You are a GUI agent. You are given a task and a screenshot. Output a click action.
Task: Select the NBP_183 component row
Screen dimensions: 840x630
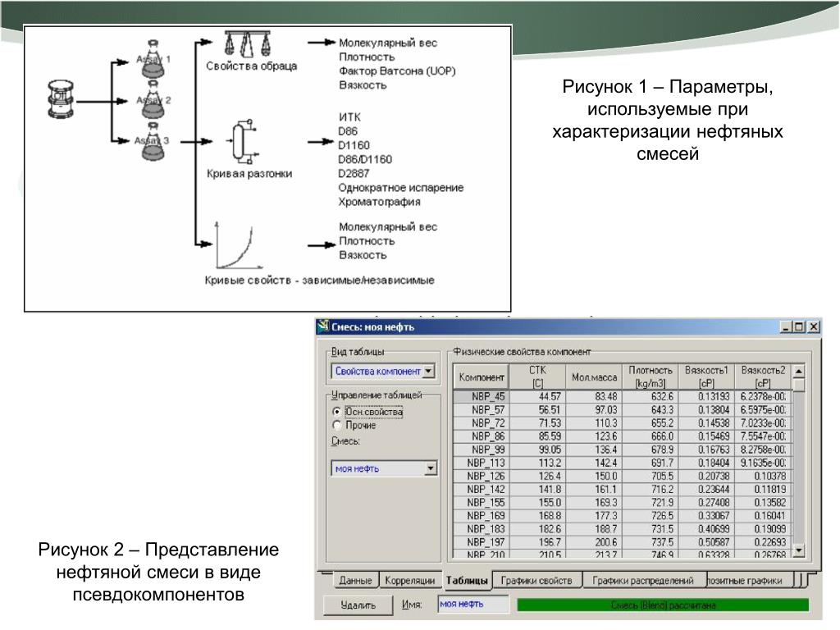tap(622, 529)
